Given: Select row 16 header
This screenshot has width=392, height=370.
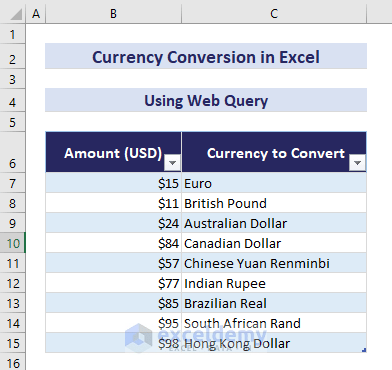Looking at the screenshot, I should (x=13, y=362).
